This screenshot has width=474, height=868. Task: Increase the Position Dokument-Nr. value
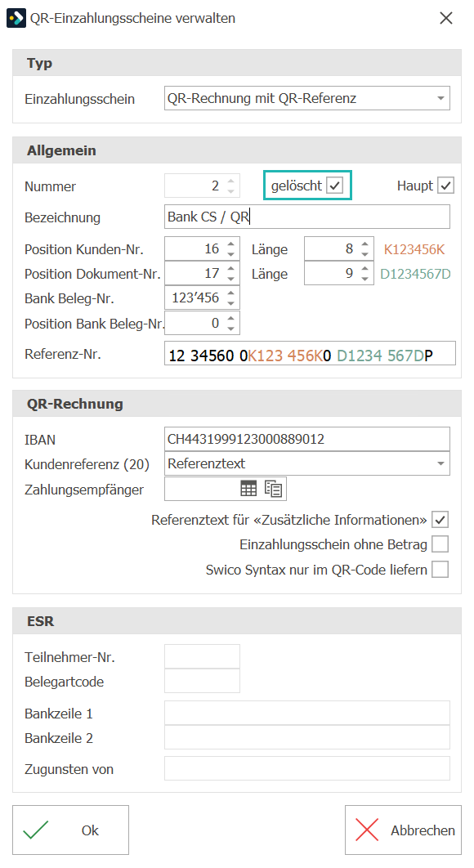coord(231,267)
